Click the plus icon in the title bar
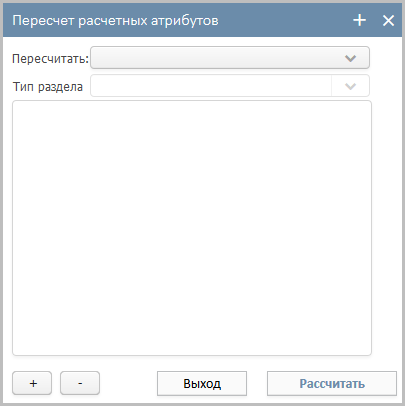Image resolution: width=405 pixels, height=406 pixels. coord(359,20)
